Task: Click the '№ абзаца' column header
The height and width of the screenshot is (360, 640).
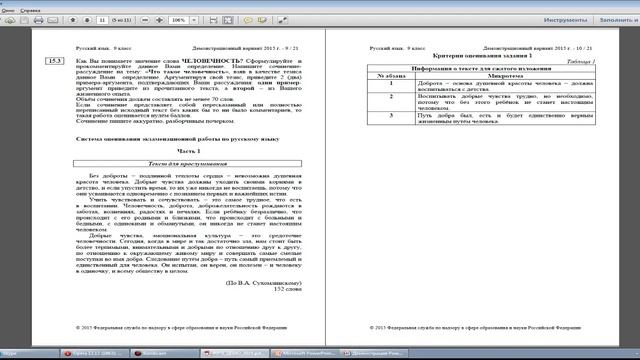Action: (x=391, y=76)
